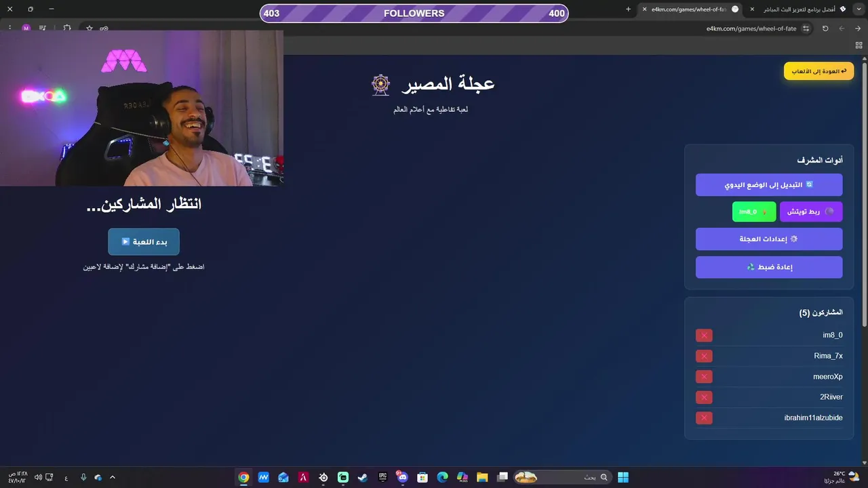Open Chrome three-dot menu

pyautogui.click(x=9, y=28)
